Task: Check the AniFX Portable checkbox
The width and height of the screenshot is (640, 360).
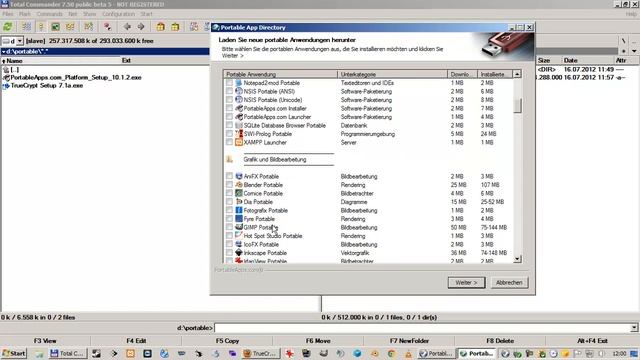Action: coord(229,176)
